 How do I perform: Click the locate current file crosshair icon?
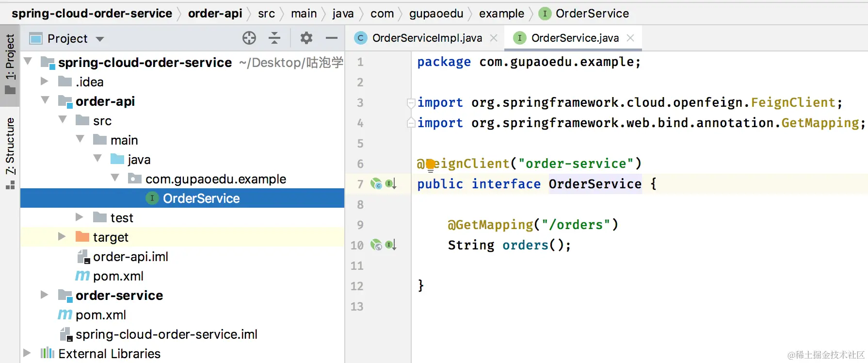click(249, 38)
